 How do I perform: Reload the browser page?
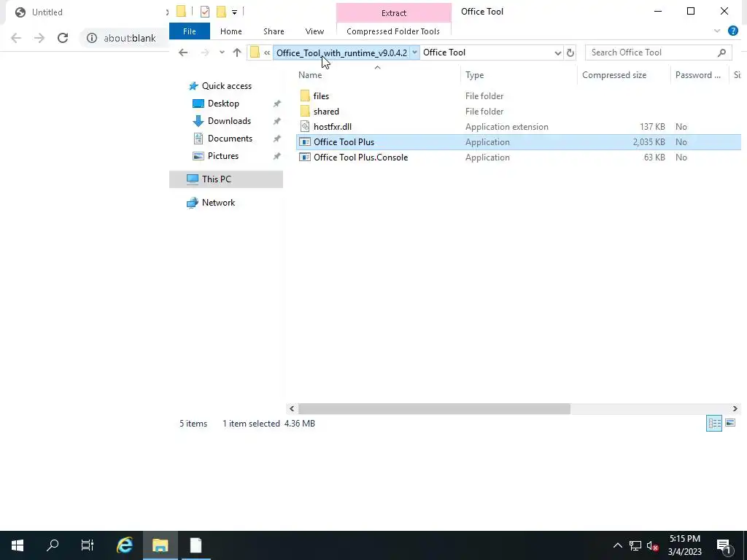[x=63, y=38]
